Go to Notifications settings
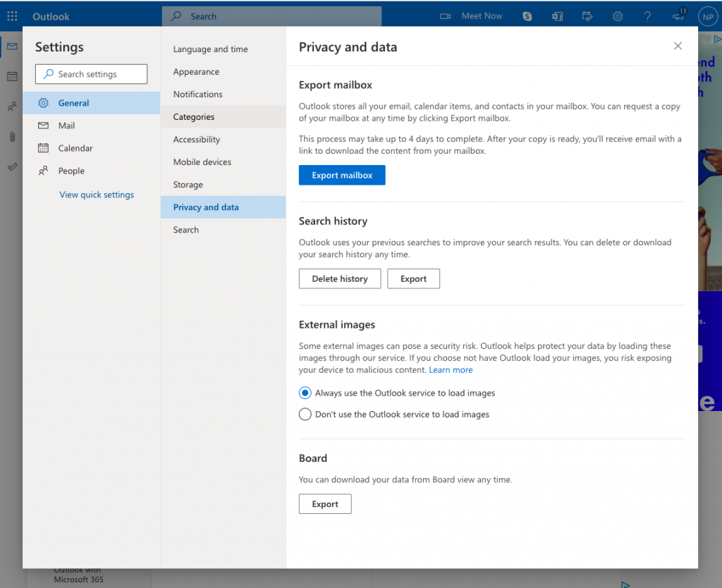722x588 pixels. tap(224, 94)
